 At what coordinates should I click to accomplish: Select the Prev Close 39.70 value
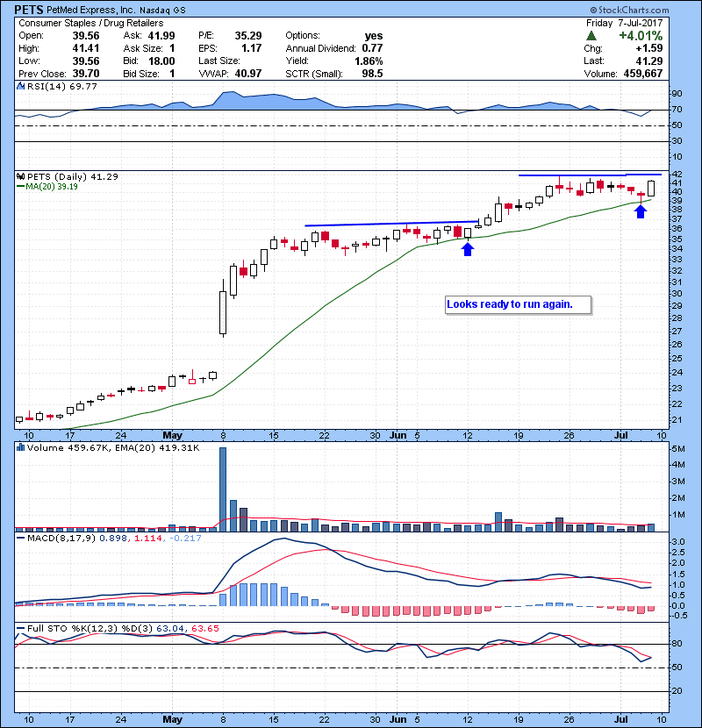click(x=86, y=74)
